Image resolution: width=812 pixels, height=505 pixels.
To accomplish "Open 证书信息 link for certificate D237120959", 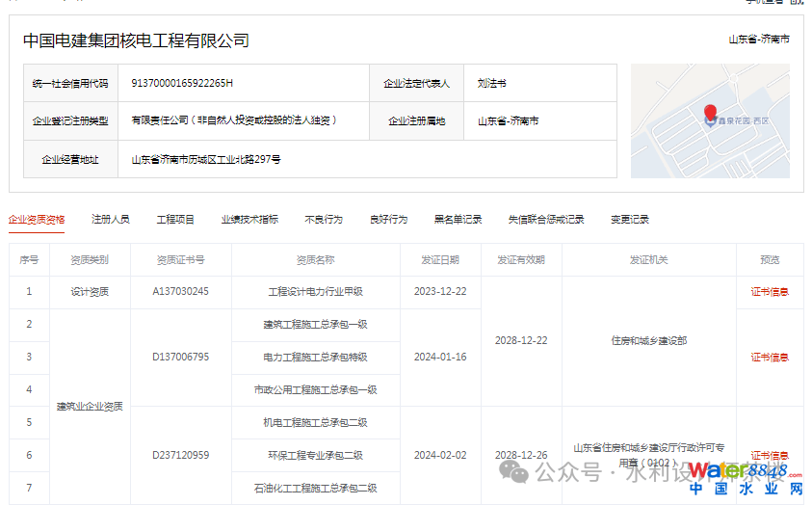I will [770, 455].
